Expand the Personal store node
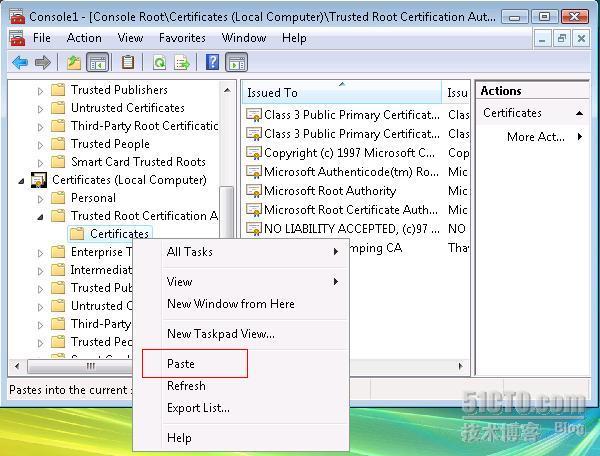Image resolution: width=600 pixels, height=456 pixels. click(41, 199)
